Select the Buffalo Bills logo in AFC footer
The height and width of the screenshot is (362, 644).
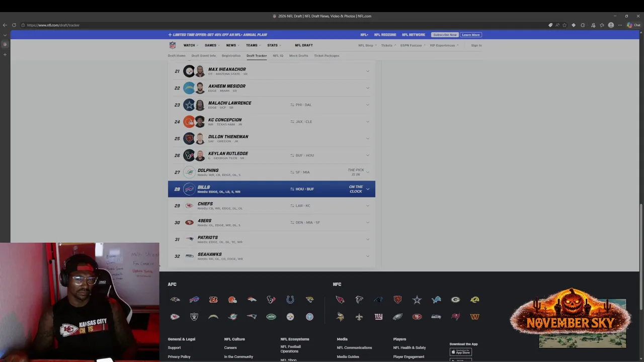(x=194, y=300)
